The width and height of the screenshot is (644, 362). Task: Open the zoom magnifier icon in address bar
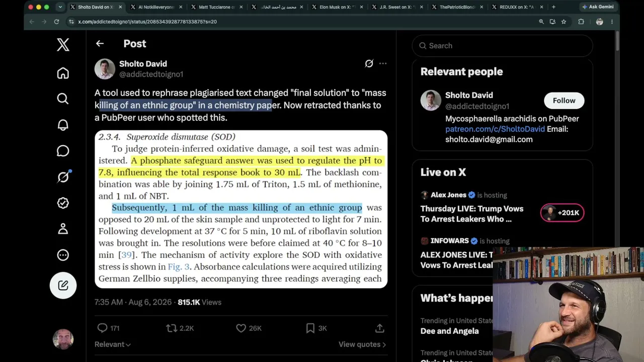coord(541,22)
